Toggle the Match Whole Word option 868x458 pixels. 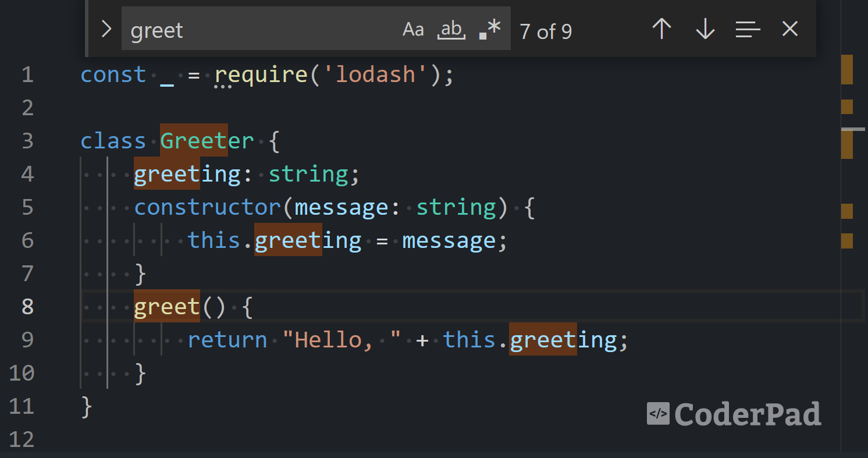coord(451,29)
